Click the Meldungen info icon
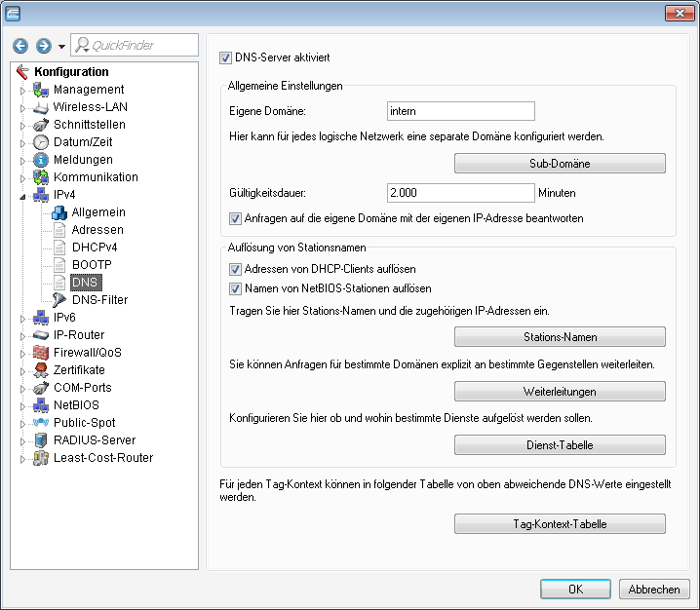Screen dimensions: 700x610 click(x=40, y=160)
